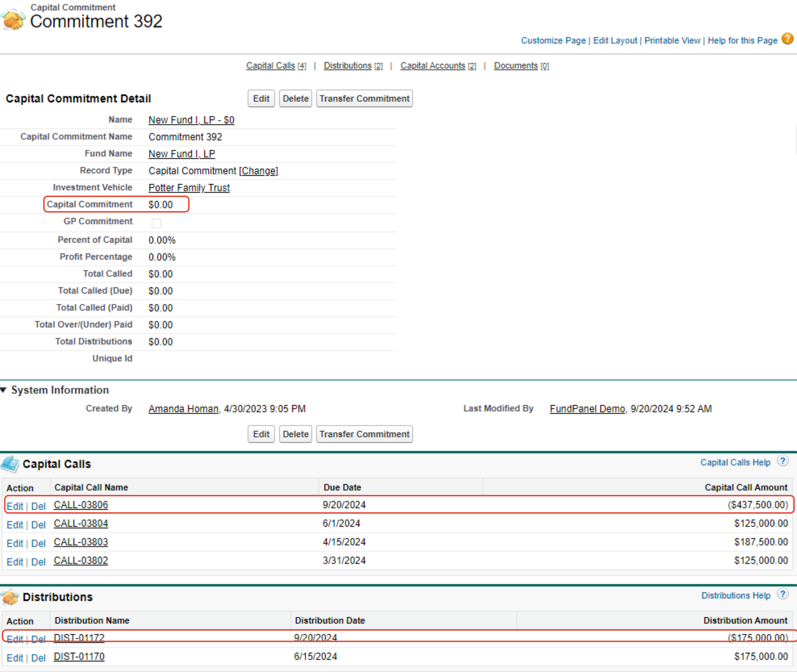Open capital call CALL-03806
The width and height of the screenshot is (797, 672).
click(81, 505)
